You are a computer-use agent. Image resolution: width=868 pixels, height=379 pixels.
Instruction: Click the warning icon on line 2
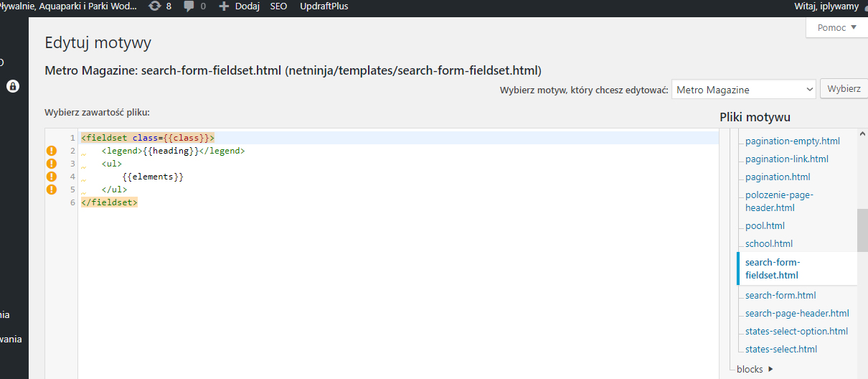point(52,151)
